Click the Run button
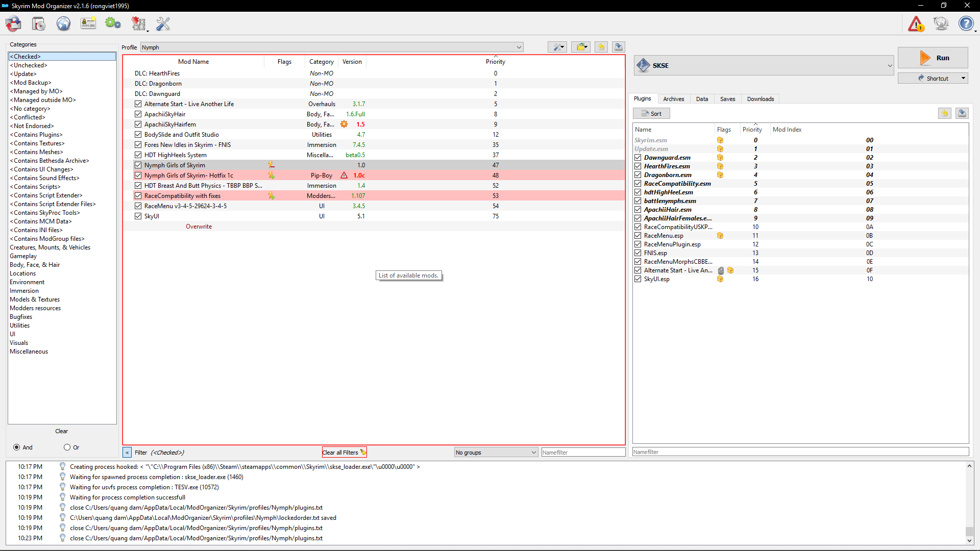The width and height of the screenshot is (980, 551). [933, 58]
